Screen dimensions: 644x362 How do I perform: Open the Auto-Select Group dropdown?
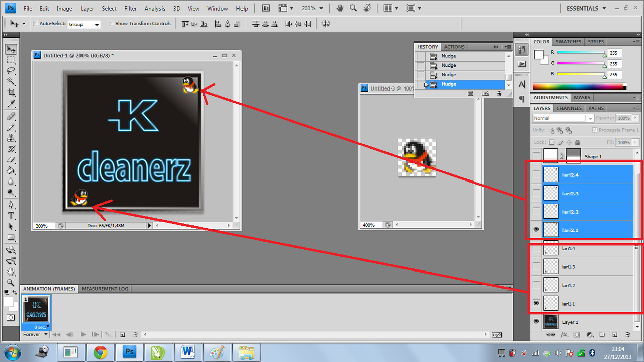pos(84,24)
